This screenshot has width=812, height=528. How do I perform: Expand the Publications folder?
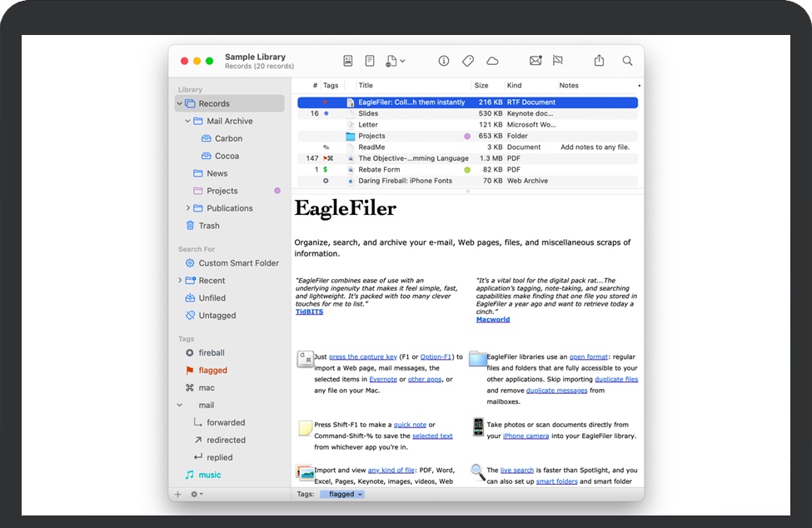coord(188,208)
